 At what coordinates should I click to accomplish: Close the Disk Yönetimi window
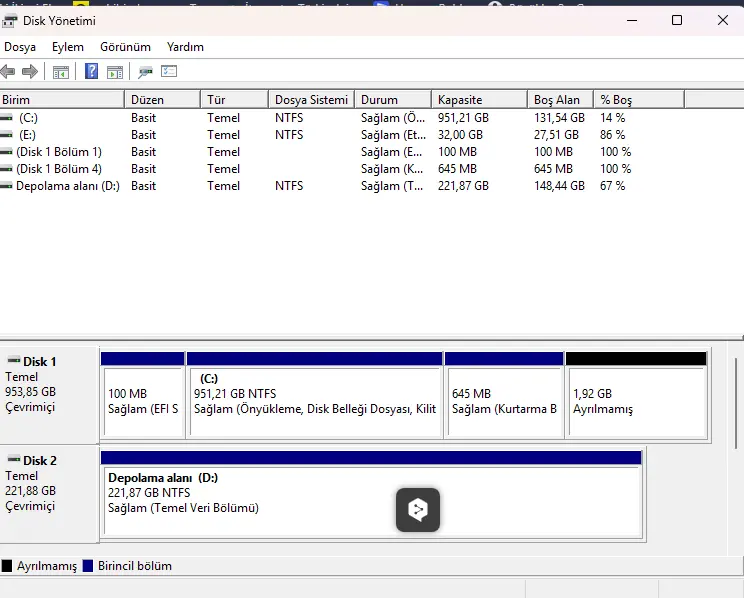[x=723, y=20]
